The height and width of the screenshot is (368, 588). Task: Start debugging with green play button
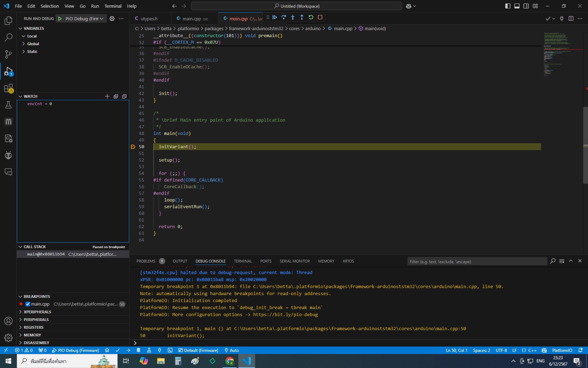coord(60,19)
